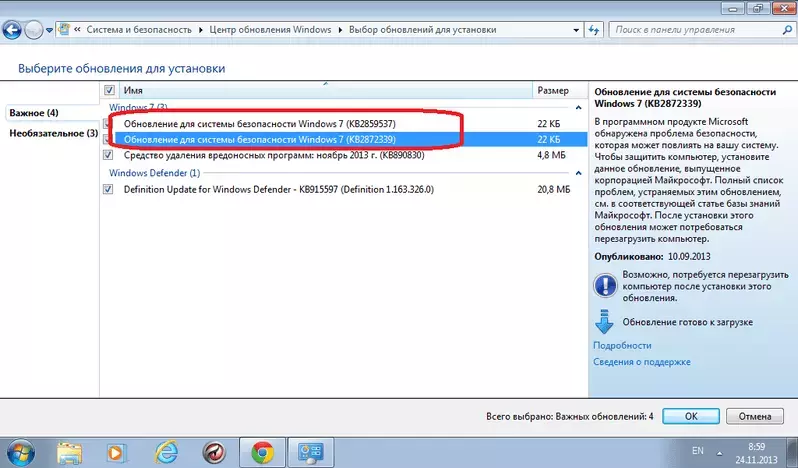The image size is (798, 468).
Task: Open Windows Explorer from the taskbar
Action: [69, 453]
